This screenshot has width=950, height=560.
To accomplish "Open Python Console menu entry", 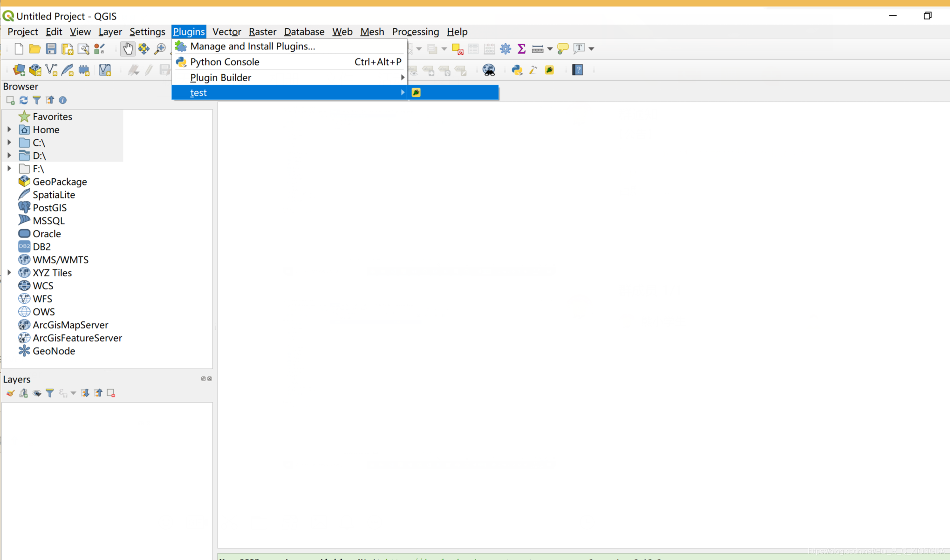I will click(x=289, y=62).
